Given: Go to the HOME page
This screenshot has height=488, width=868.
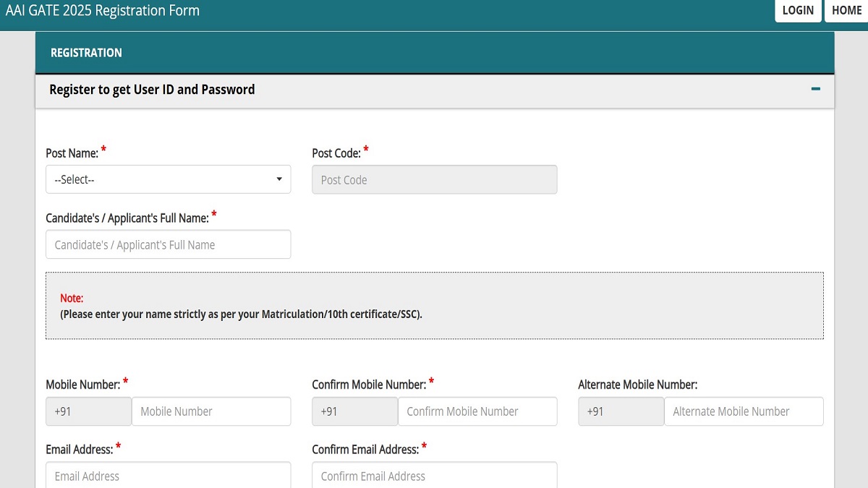Looking at the screenshot, I should pyautogui.click(x=846, y=11).
